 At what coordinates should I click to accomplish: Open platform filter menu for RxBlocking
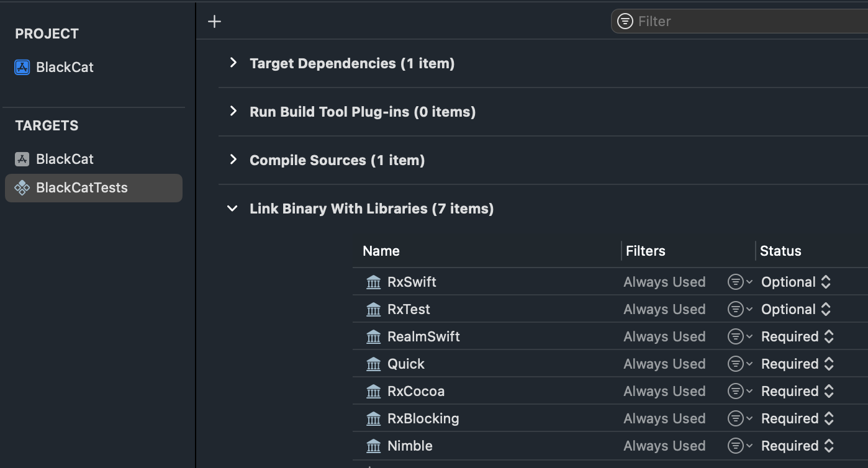740,419
